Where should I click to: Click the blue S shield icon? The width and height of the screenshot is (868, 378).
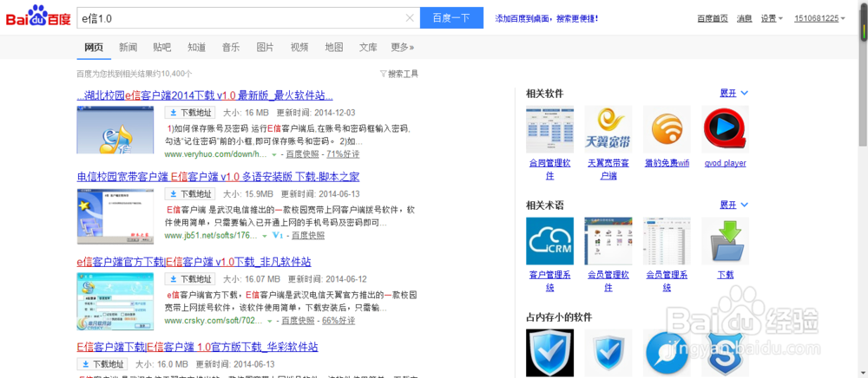coord(725,353)
